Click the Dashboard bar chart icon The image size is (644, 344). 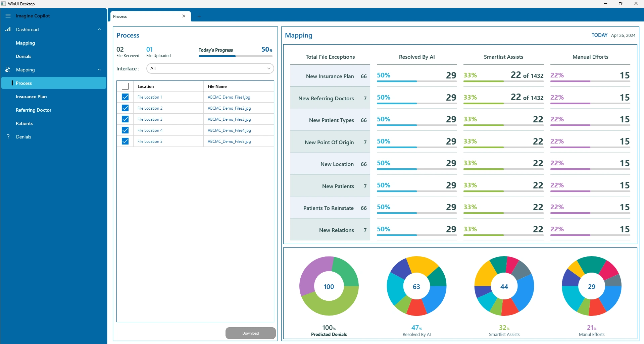pos(8,30)
